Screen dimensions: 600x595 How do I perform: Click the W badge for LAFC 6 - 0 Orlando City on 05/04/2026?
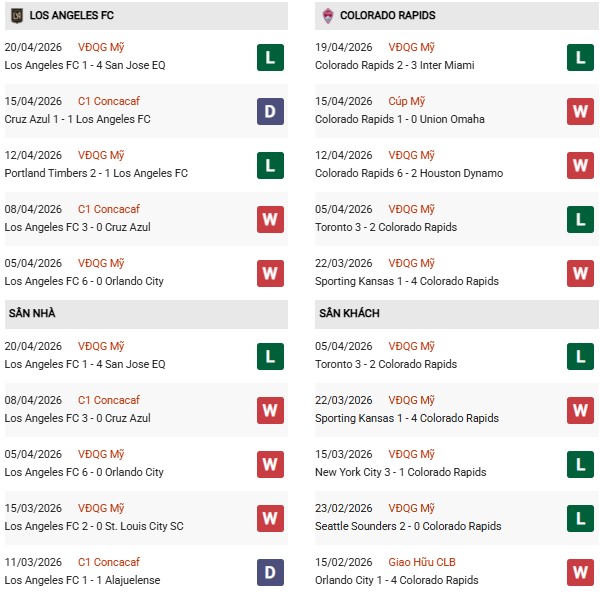point(270,273)
